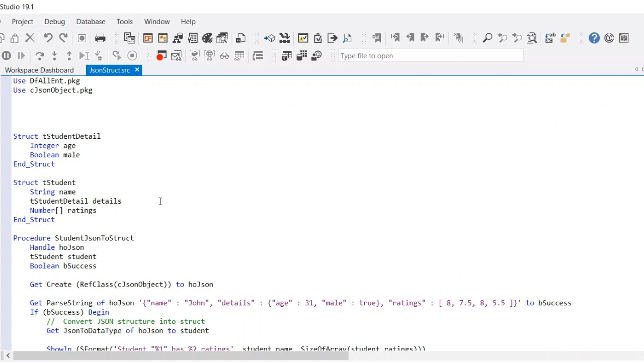Viewport: 644px width, 362px height.
Task: Open the Debug menu
Action: 54,22
